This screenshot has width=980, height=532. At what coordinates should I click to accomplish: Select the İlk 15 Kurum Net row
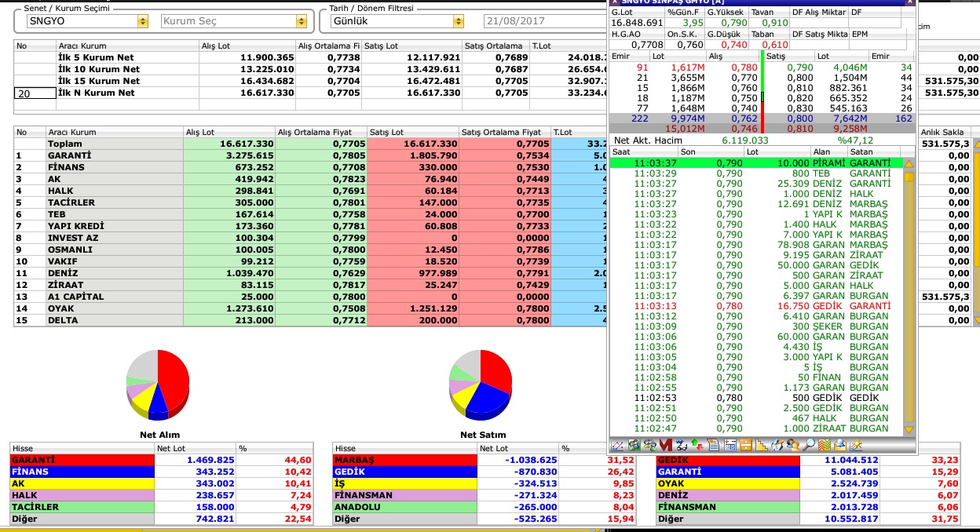[309, 81]
